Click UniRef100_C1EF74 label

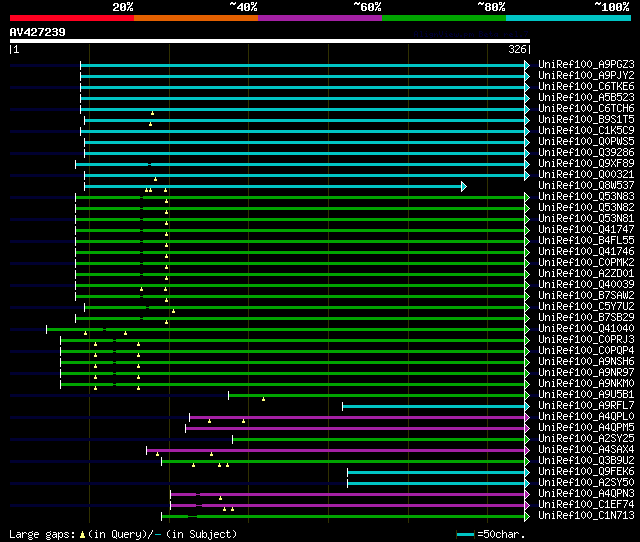click(x=586, y=505)
